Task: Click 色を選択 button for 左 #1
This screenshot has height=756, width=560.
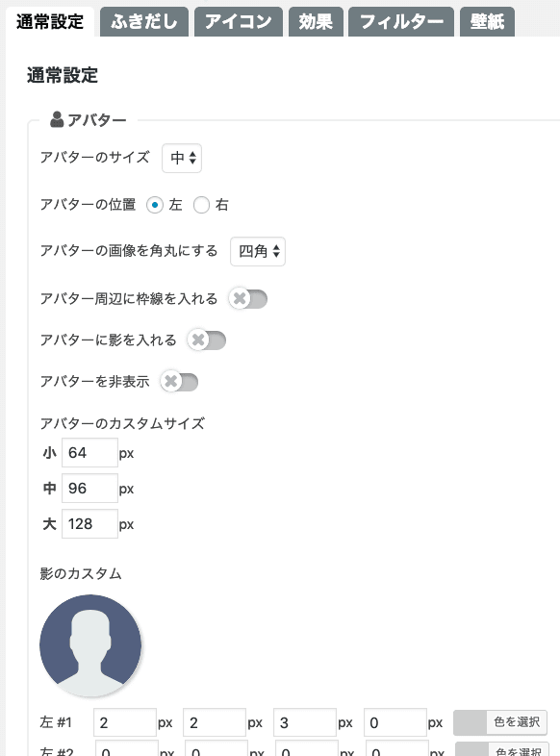Action: pyautogui.click(x=517, y=722)
